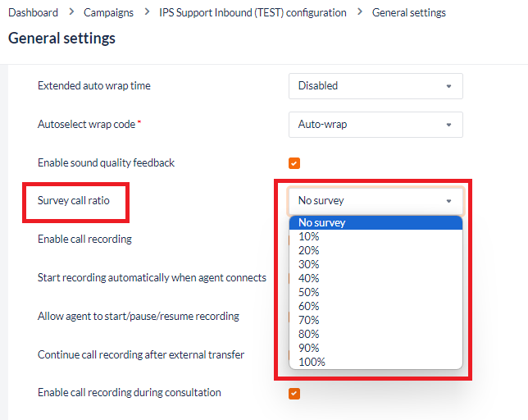Set survey call ratio to 100%
The height and width of the screenshot is (420, 528).
click(x=312, y=362)
